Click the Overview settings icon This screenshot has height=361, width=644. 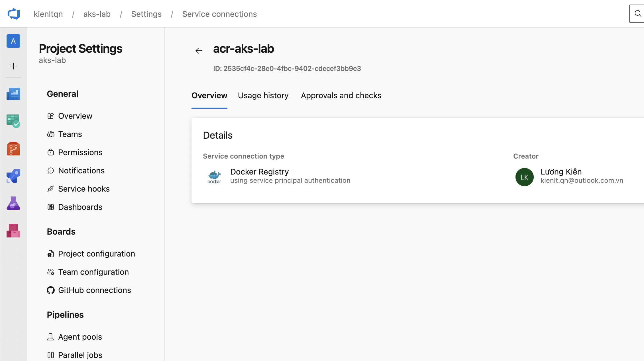[51, 116]
